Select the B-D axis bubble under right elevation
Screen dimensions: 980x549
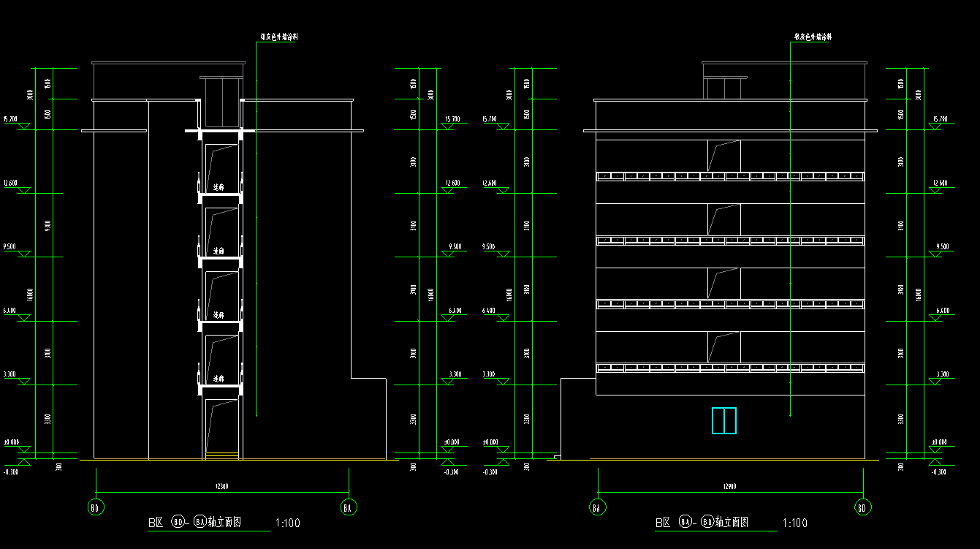(862, 507)
